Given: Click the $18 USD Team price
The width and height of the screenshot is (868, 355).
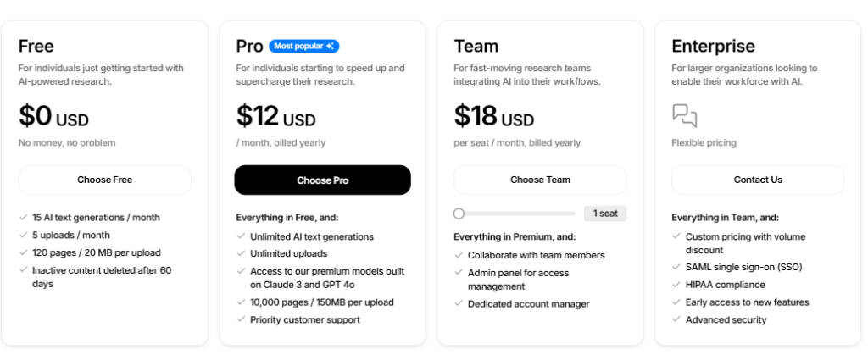Looking at the screenshot, I should coord(494,116).
